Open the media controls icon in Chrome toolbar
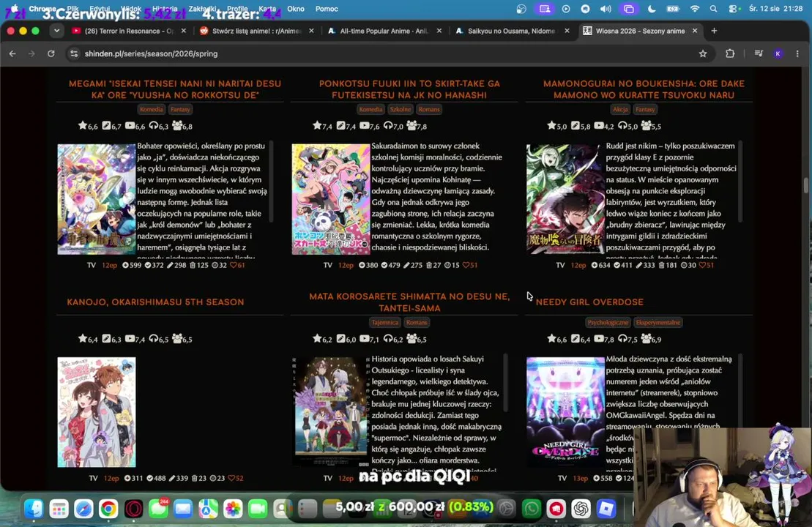The width and height of the screenshot is (812, 527). click(x=759, y=53)
